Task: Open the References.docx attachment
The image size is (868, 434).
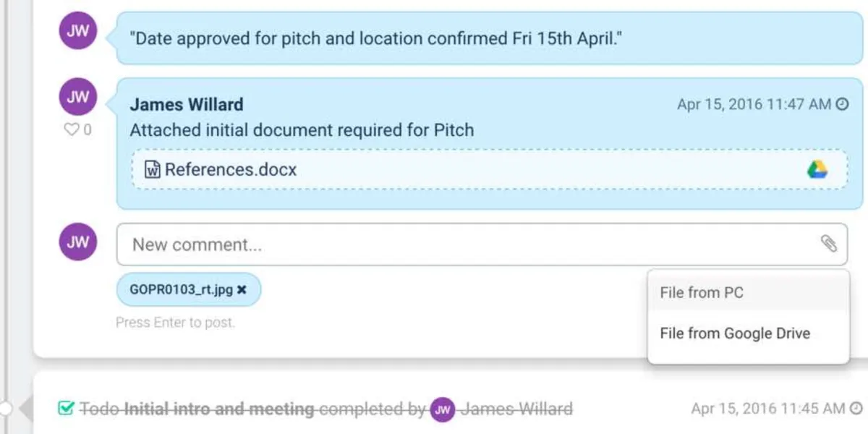Action: pos(231,170)
